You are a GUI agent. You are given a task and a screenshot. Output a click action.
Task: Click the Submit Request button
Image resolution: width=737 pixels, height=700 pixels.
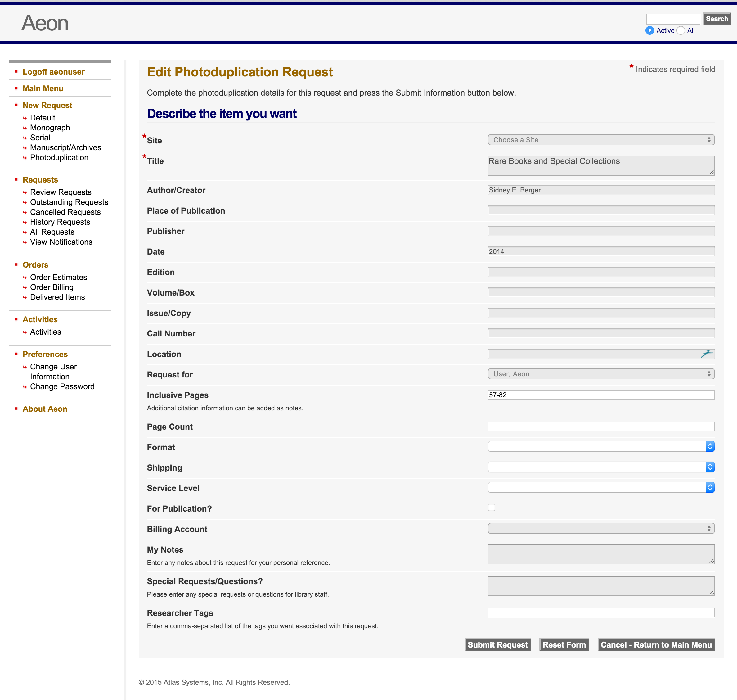point(497,645)
